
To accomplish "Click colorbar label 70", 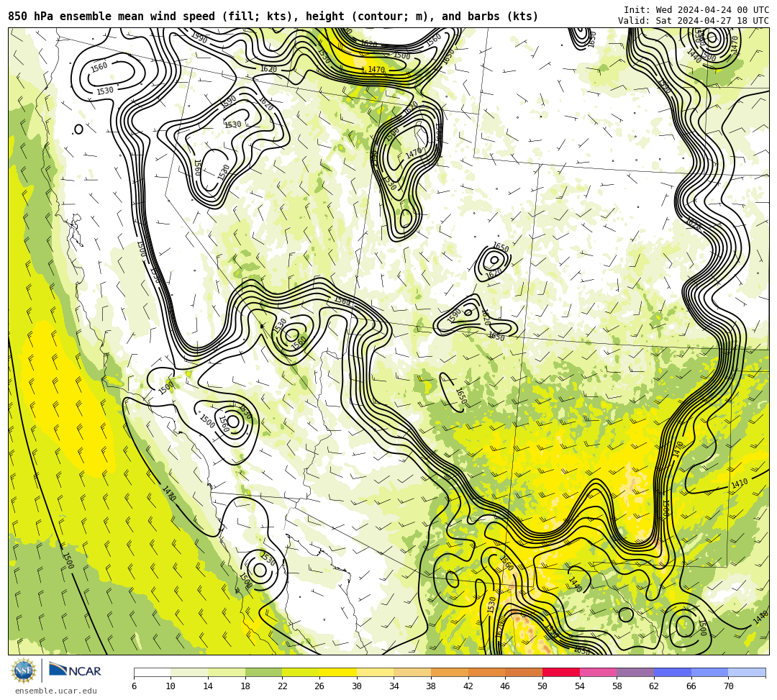I will 728,686.
